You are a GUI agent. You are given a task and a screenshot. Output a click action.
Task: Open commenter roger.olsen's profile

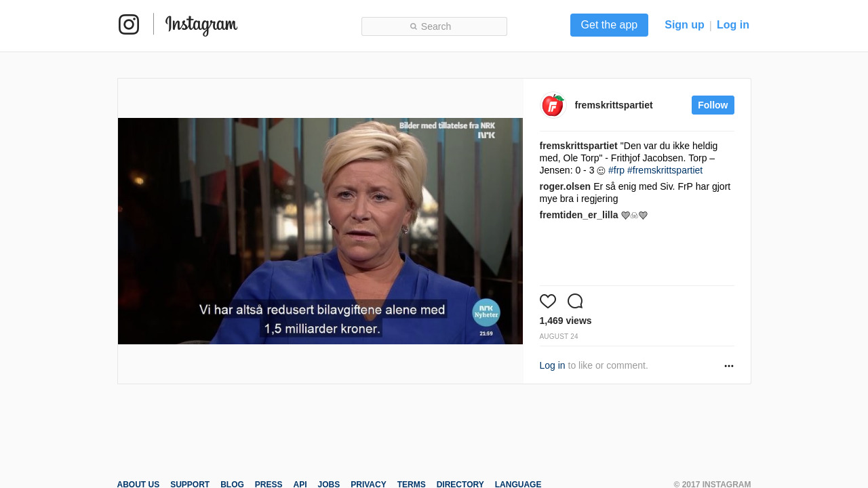(x=565, y=186)
